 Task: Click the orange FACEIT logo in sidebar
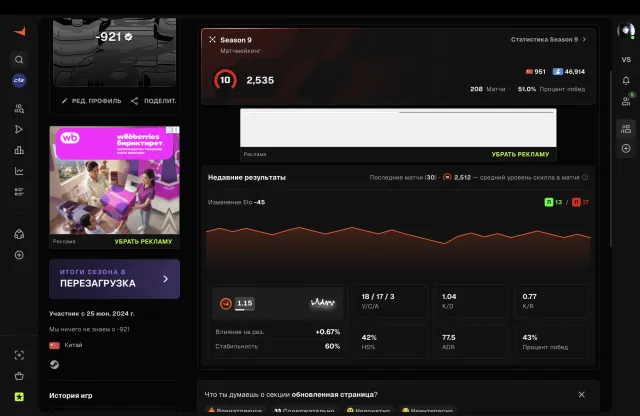coord(19,31)
